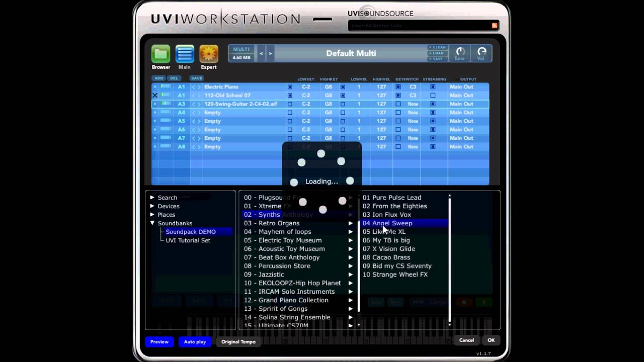Viewport: 644px width, 362px height.
Task: Click scroll-up arrow of preset list
Action: pos(449,196)
